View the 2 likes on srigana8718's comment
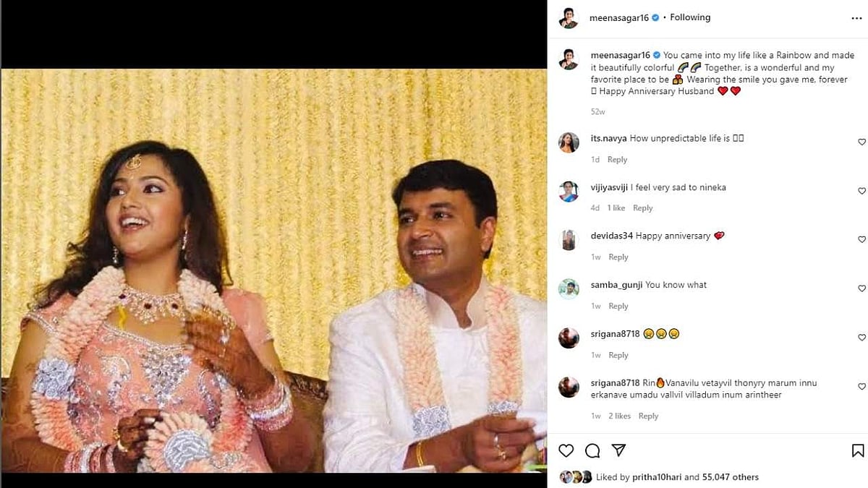 (x=619, y=416)
